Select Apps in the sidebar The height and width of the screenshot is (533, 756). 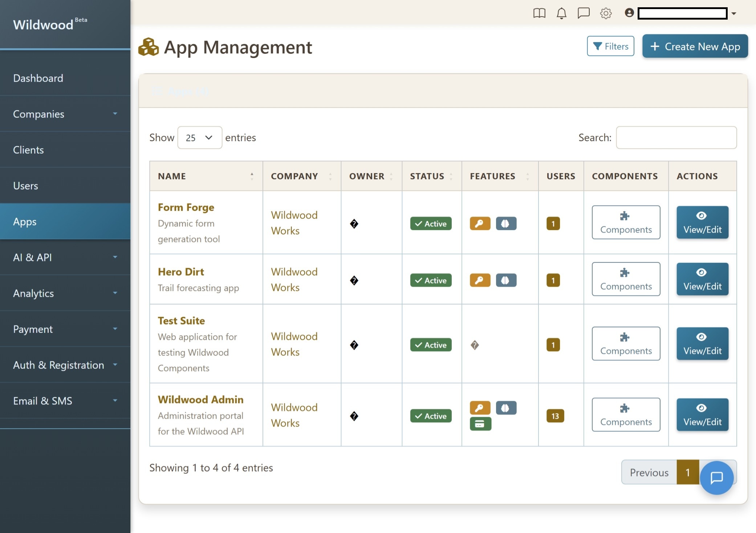pos(25,222)
